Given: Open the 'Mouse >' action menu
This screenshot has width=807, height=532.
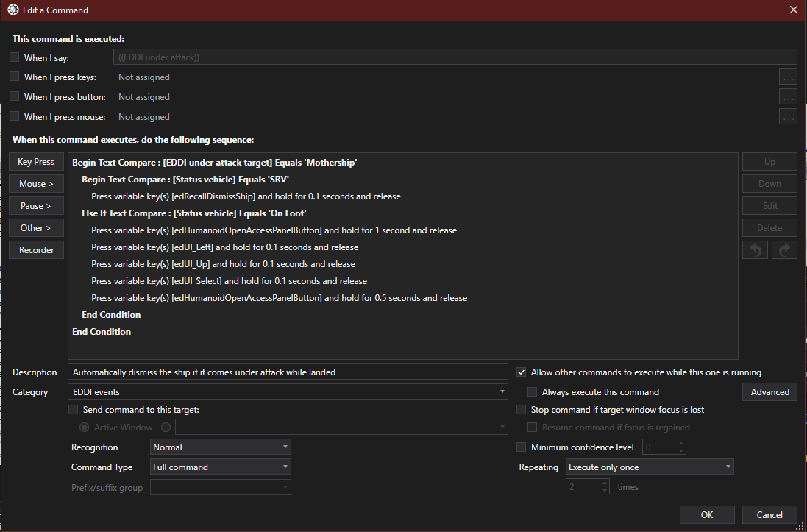Looking at the screenshot, I should (x=37, y=184).
